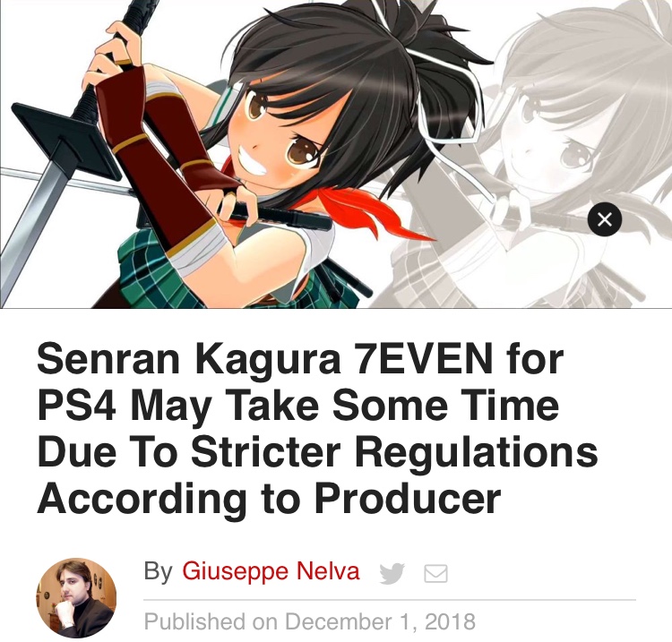Click the article headline's first line
The image size is (672, 642).
[x=300, y=360]
